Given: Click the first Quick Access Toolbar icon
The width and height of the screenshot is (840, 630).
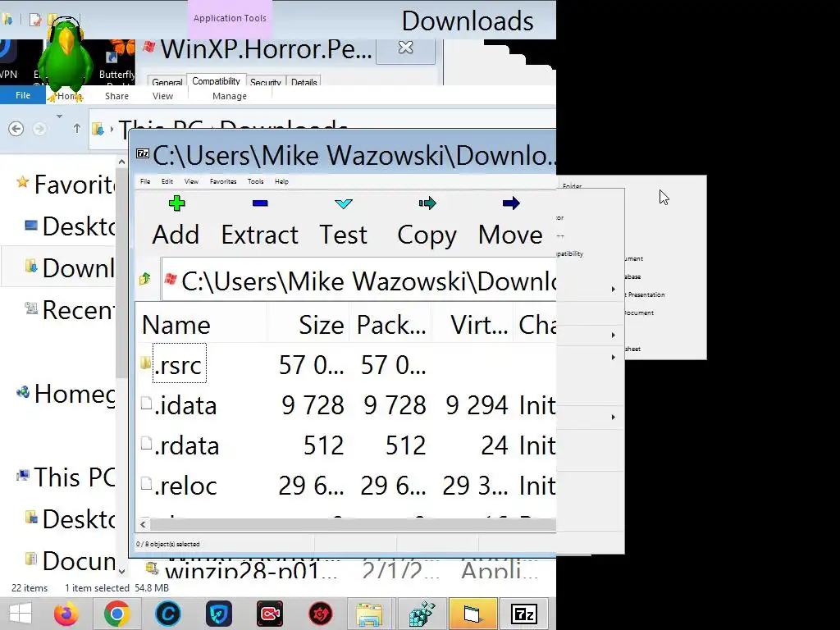Looking at the screenshot, I should point(7,20).
